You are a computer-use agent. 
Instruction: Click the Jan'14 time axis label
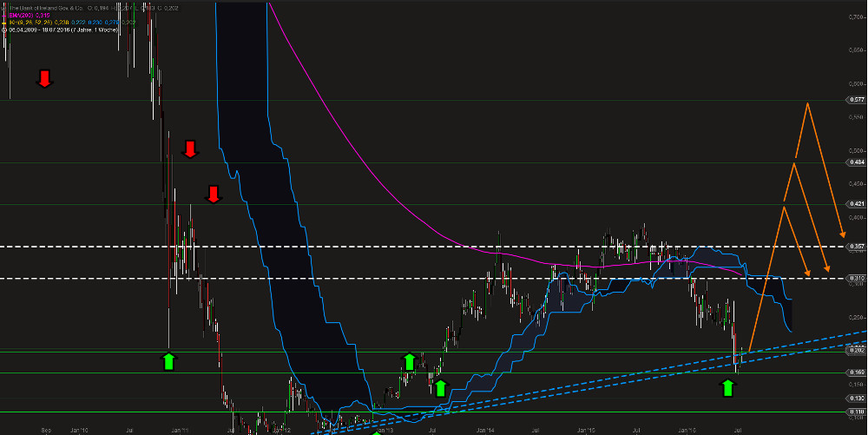(485, 430)
